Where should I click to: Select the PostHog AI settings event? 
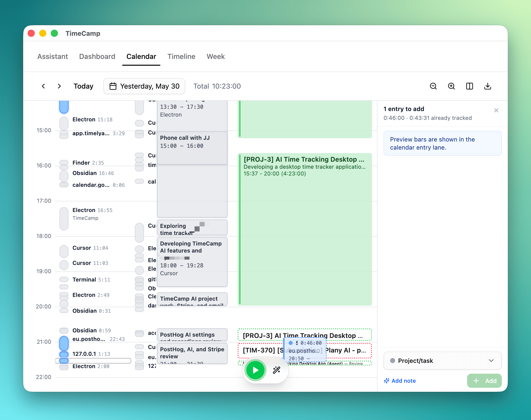click(x=192, y=335)
